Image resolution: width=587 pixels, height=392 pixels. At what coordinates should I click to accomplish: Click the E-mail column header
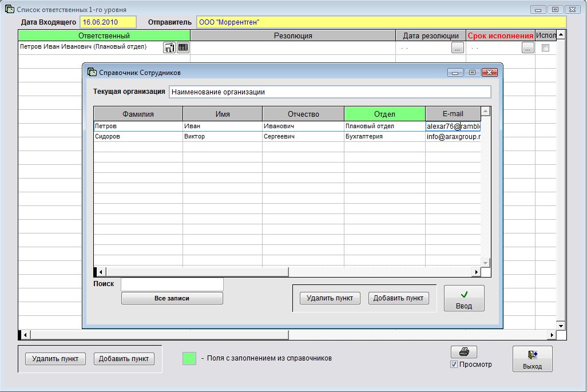[x=453, y=114]
